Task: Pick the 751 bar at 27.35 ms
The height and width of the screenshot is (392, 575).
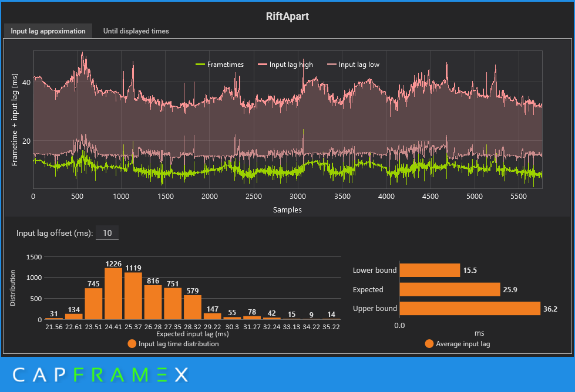Action: pos(173,303)
